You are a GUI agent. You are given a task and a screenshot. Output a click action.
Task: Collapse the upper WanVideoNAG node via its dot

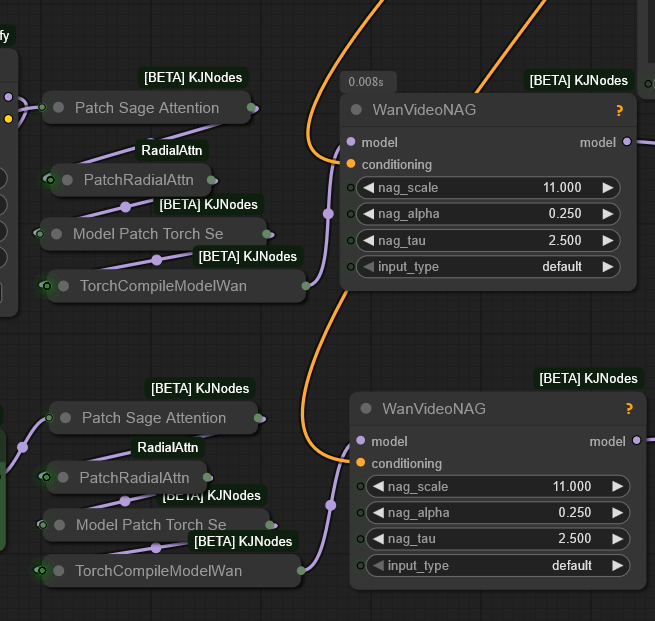pyautogui.click(x=356, y=110)
